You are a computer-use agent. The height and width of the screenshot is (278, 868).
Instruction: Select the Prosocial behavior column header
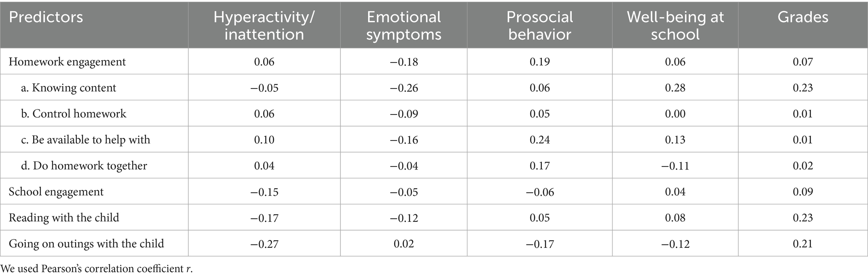pyautogui.click(x=539, y=25)
